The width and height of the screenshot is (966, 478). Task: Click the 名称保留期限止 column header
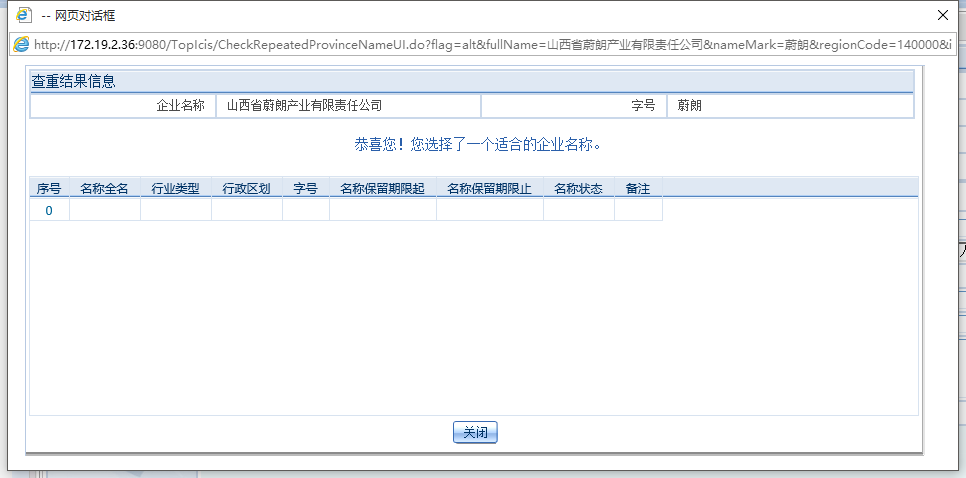(x=490, y=188)
